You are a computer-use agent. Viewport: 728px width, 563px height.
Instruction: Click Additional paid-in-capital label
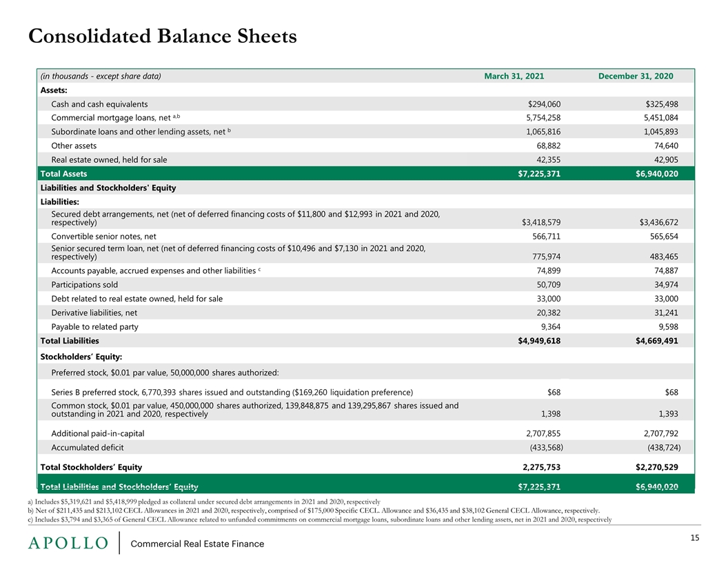[x=97, y=434]
